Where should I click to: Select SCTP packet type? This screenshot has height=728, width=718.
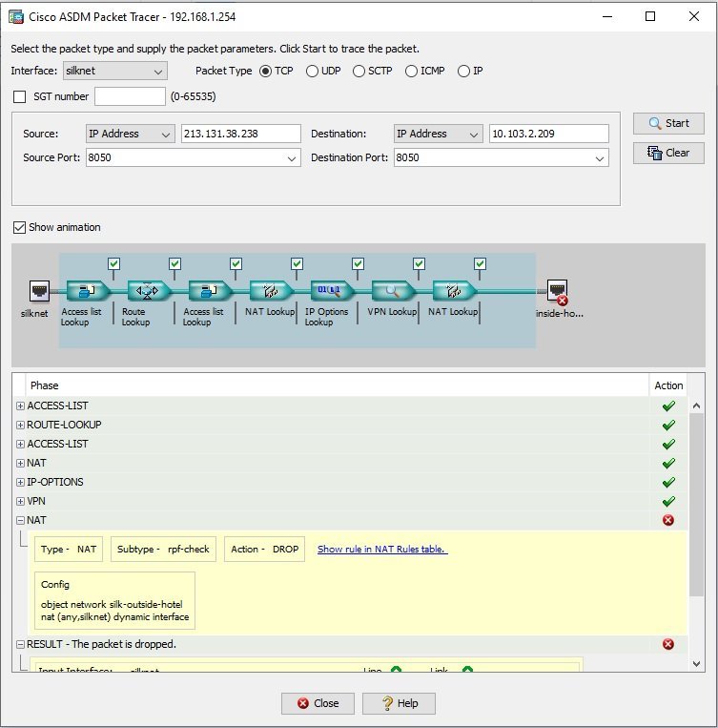point(359,71)
